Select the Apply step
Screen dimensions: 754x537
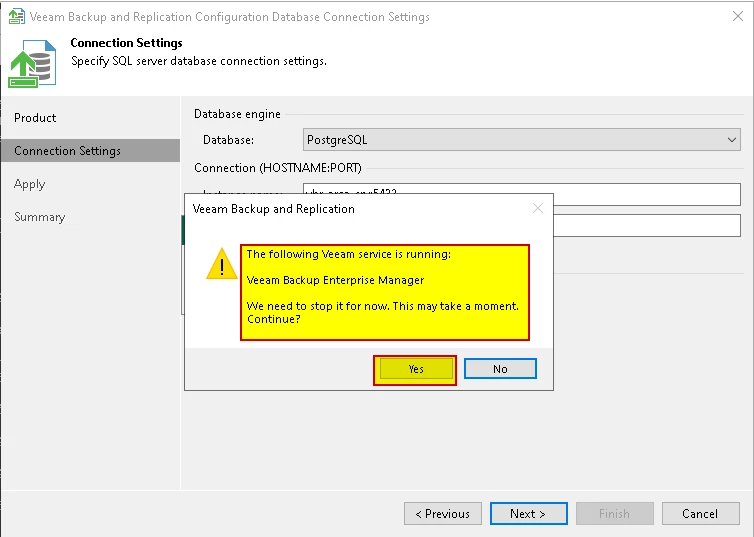29,184
